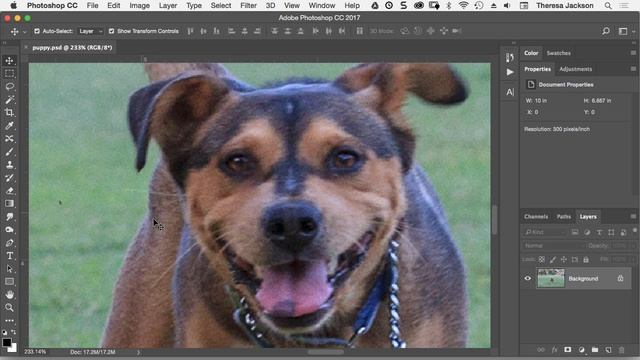This screenshot has height=360, width=640.
Task: Switch to the Swatches tab
Action: [558, 53]
